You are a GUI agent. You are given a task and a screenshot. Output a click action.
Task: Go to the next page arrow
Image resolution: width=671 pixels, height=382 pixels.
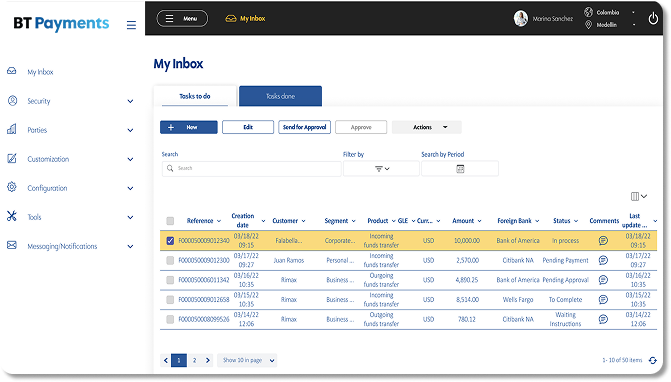pos(208,360)
